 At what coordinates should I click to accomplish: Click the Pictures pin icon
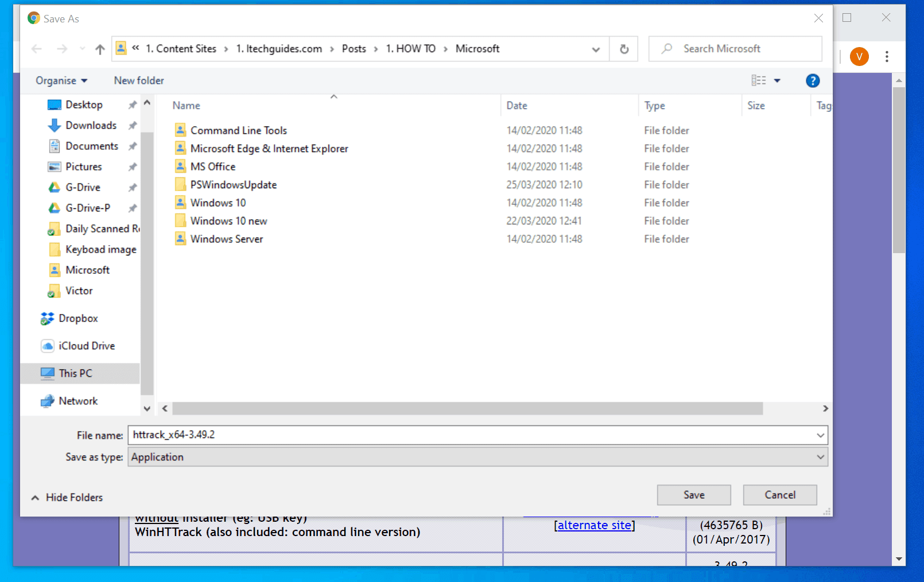pyautogui.click(x=133, y=167)
